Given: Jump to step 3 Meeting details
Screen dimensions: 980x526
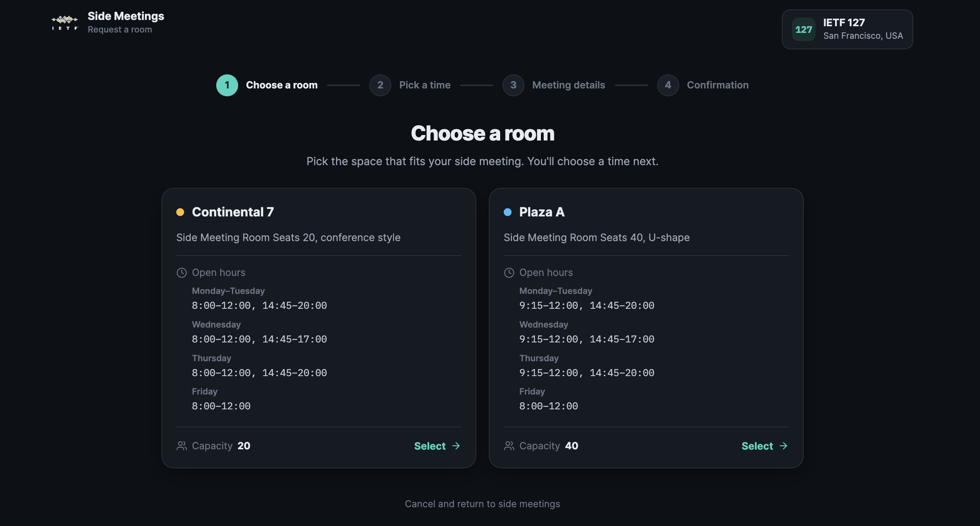Looking at the screenshot, I should point(553,85).
